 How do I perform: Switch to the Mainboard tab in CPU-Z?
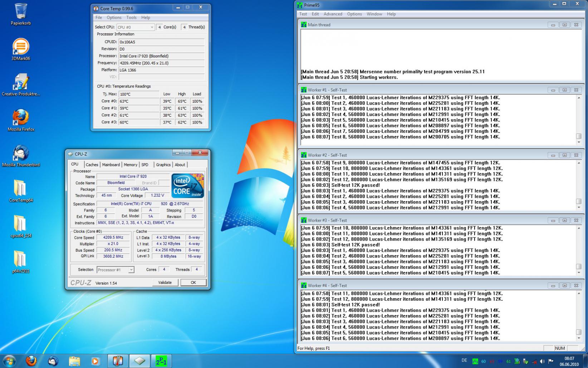(111, 165)
